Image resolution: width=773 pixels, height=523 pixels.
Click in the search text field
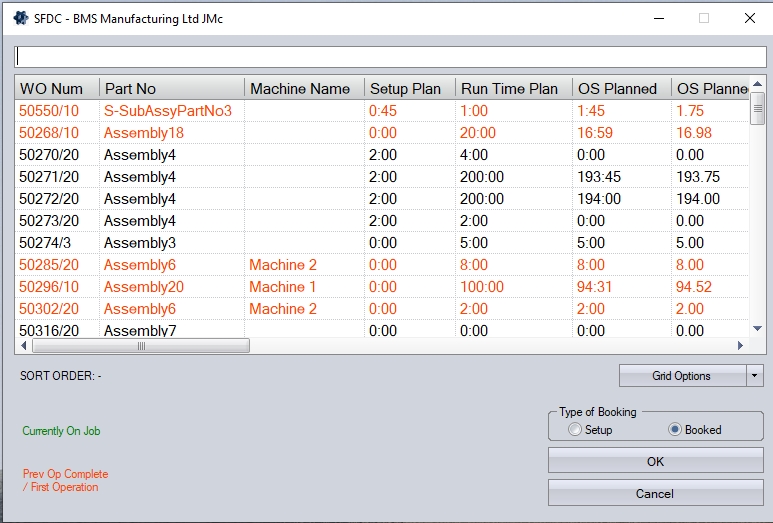click(x=390, y=56)
